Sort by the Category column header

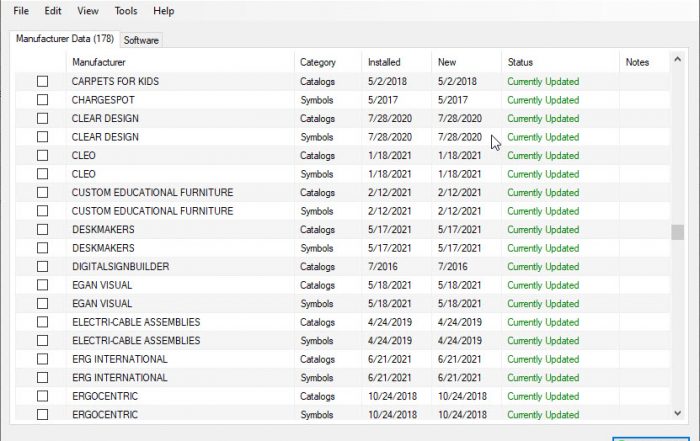[x=328, y=62]
